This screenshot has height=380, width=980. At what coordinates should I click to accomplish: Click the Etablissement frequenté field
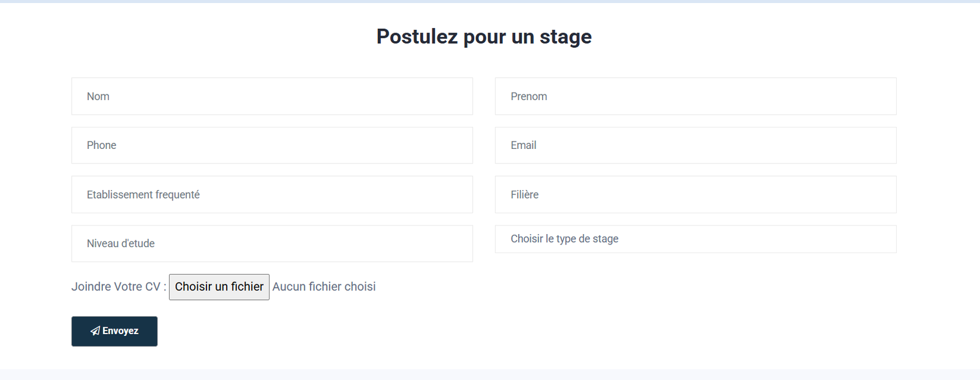pos(272,194)
